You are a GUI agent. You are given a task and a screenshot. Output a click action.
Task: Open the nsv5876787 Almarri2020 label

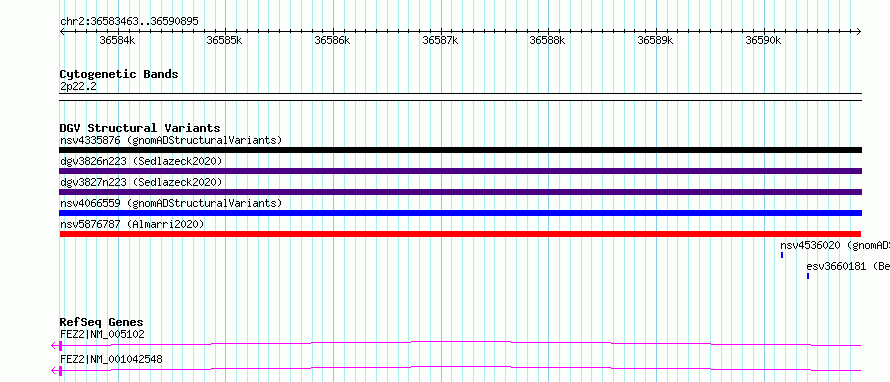coord(132,224)
